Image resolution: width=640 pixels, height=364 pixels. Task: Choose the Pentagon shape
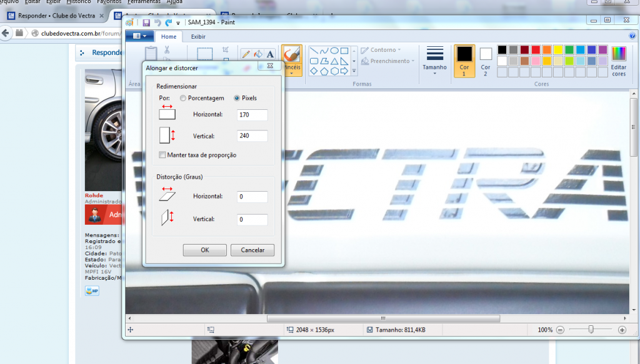pyautogui.click(x=324, y=71)
